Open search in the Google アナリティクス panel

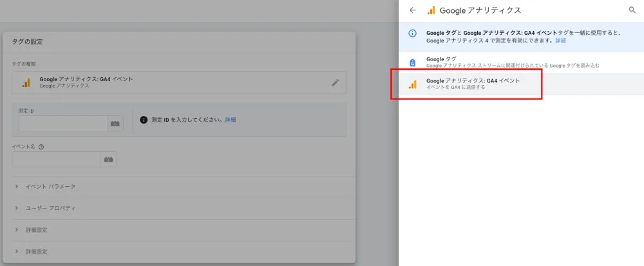632,10
